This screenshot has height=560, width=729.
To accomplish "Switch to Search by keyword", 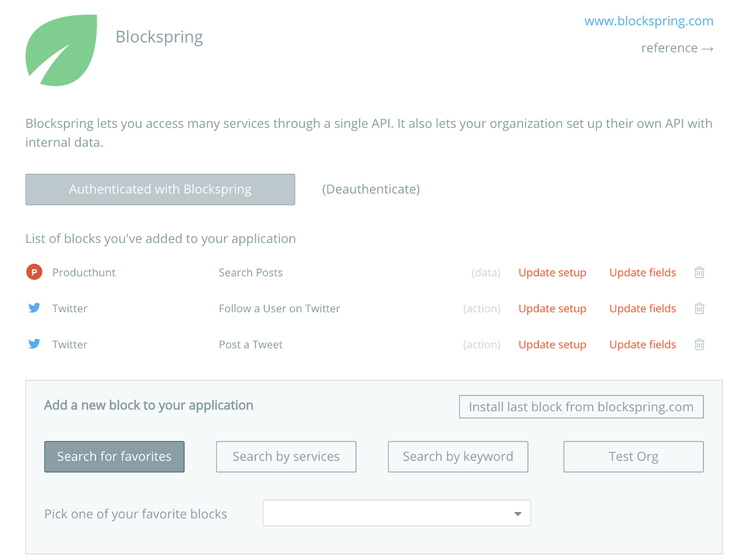I will point(457,456).
